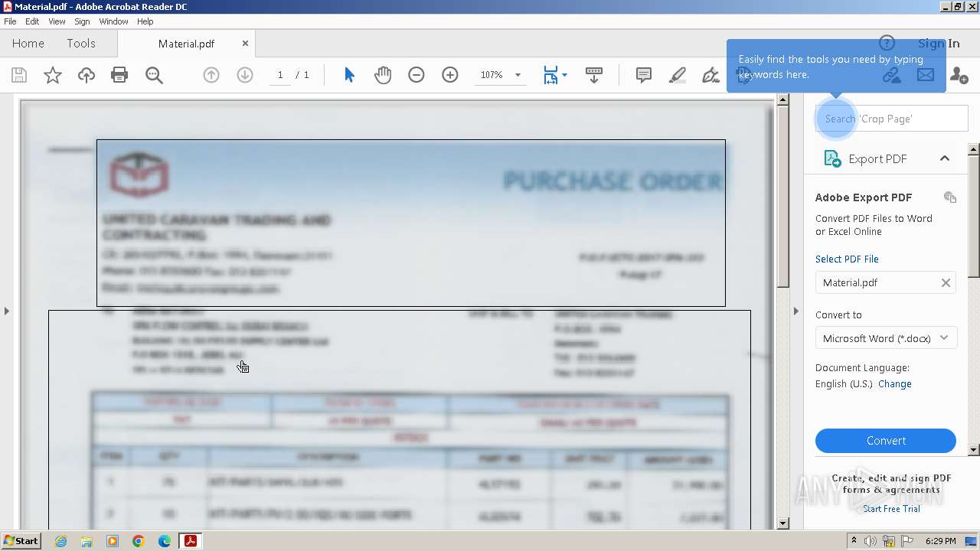This screenshot has width=980, height=551.
Task: Open Microsoft Edge from taskbar
Action: point(165,541)
